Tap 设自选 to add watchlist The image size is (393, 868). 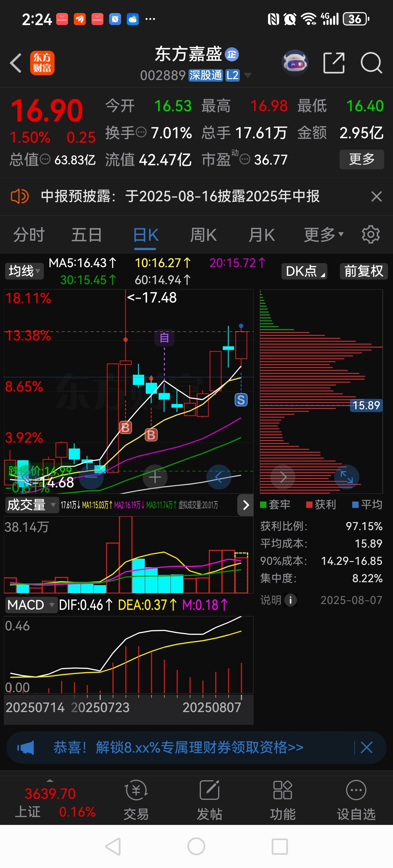click(x=356, y=800)
